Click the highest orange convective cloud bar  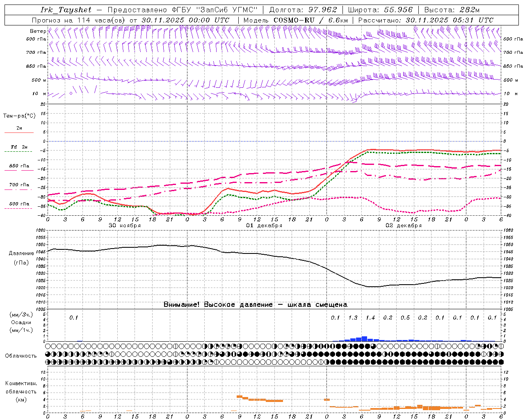click(x=240, y=397)
